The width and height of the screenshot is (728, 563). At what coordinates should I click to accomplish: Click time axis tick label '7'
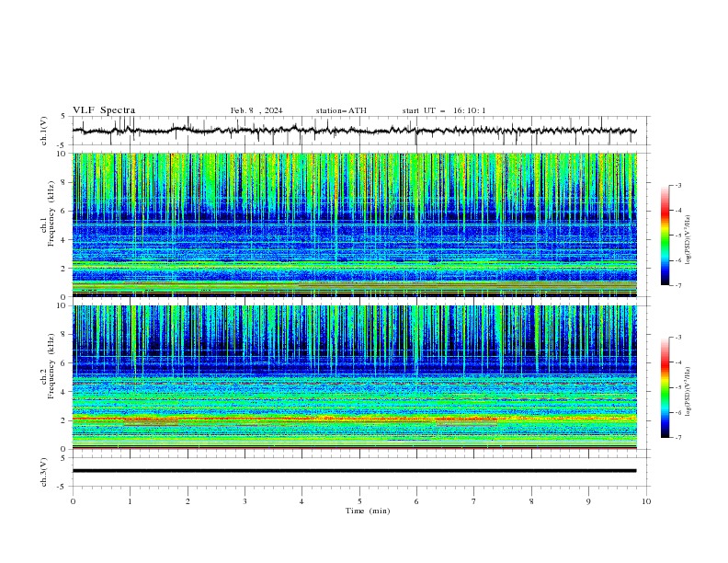pos(474,501)
